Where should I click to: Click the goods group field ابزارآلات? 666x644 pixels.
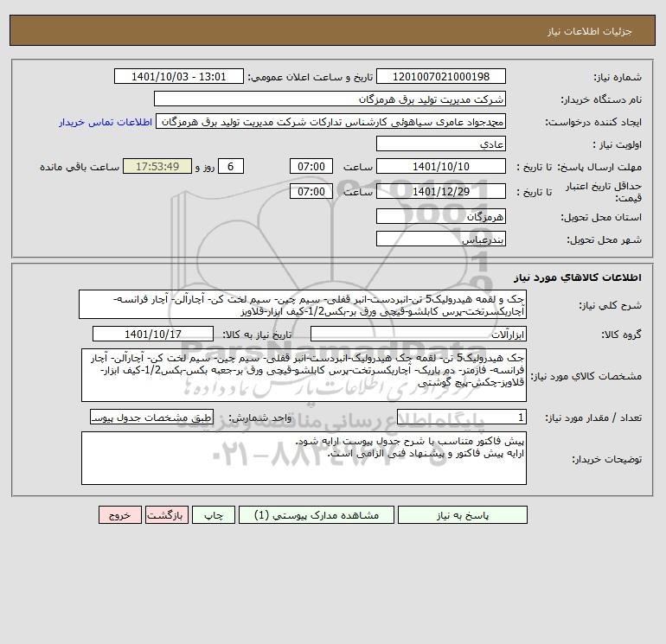click(x=419, y=334)
